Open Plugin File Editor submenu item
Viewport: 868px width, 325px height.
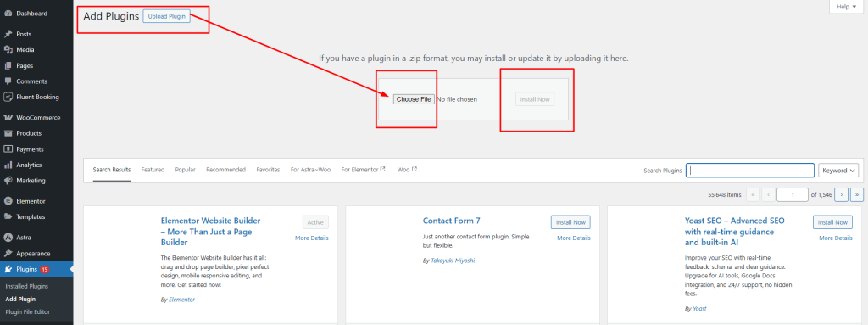28,311
